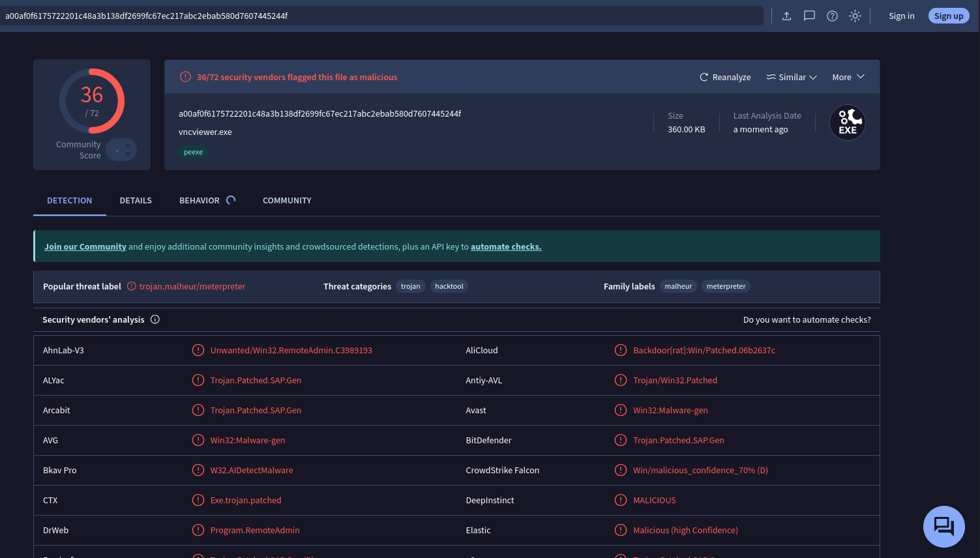Click Trojan/Win32.Patched detection text
The width and height of the screenshot is (980, 558).
pos(675,380)
